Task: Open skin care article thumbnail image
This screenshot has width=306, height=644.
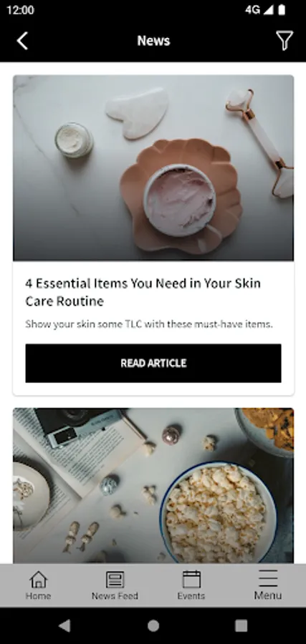Action: [x=153, y=168]
